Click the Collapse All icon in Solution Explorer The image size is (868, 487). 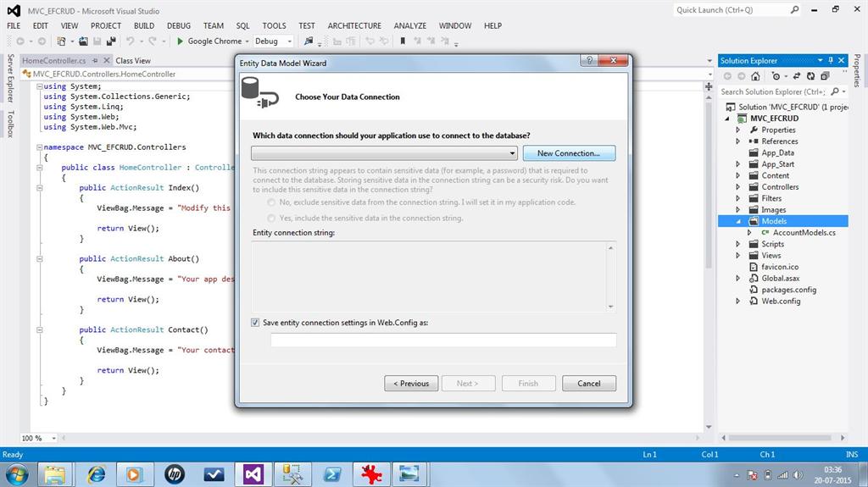point(825,76)
